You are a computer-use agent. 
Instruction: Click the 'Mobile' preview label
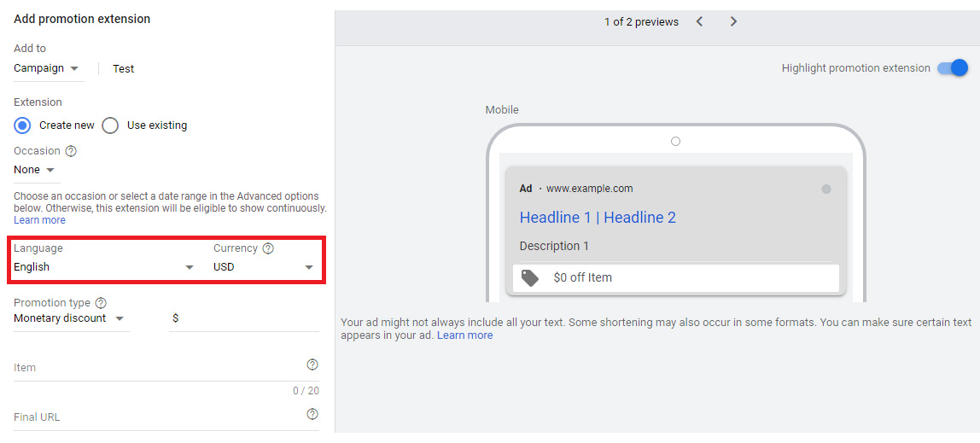[502, 110]
